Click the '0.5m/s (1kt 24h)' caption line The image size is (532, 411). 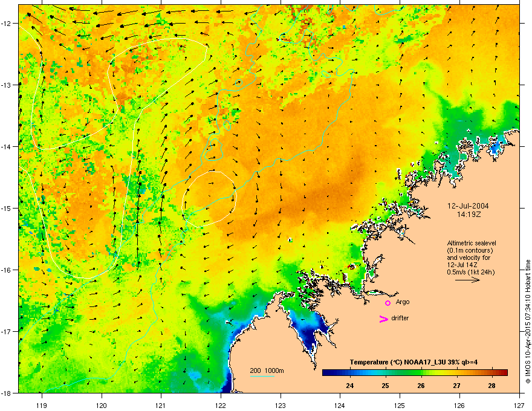(x=470, y=273)
